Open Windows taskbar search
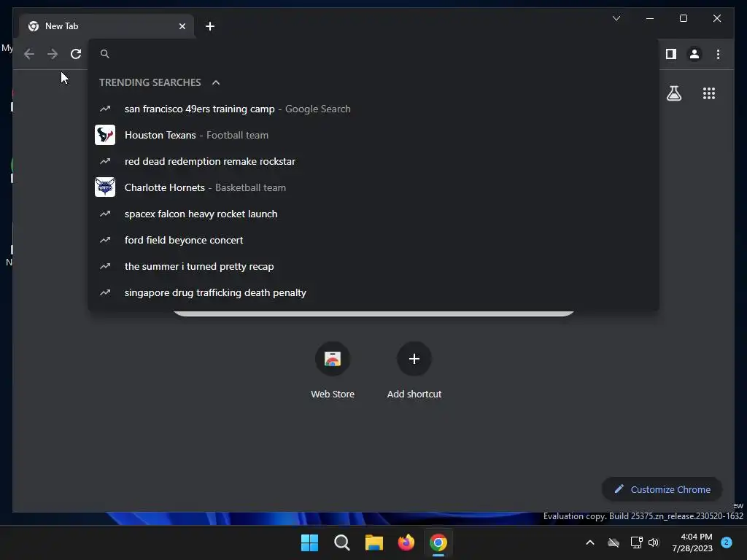Viewport: 747px width, 560px height. click(341, 542)
